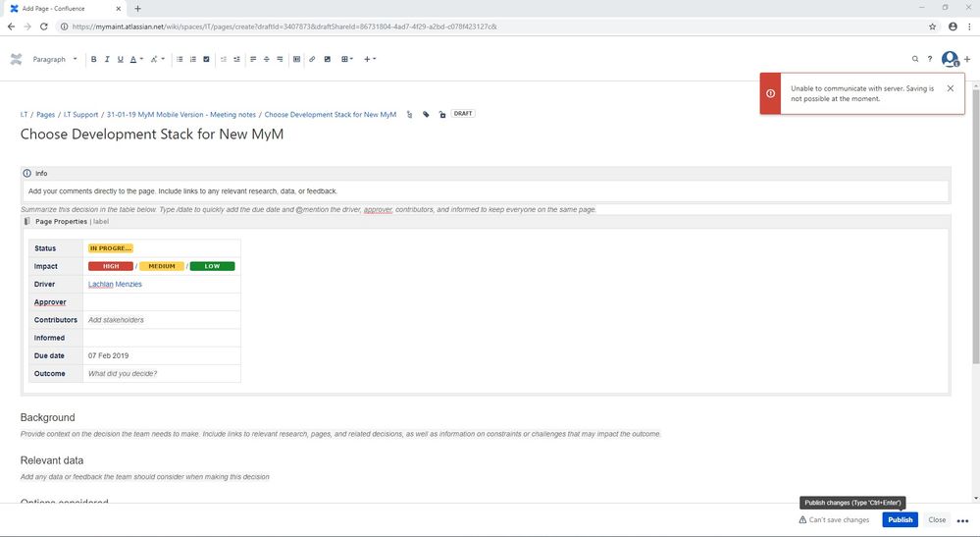The height and width of the screenshot is (537, 980).
Task: Click the Background heading
Action: pos(47,417)
